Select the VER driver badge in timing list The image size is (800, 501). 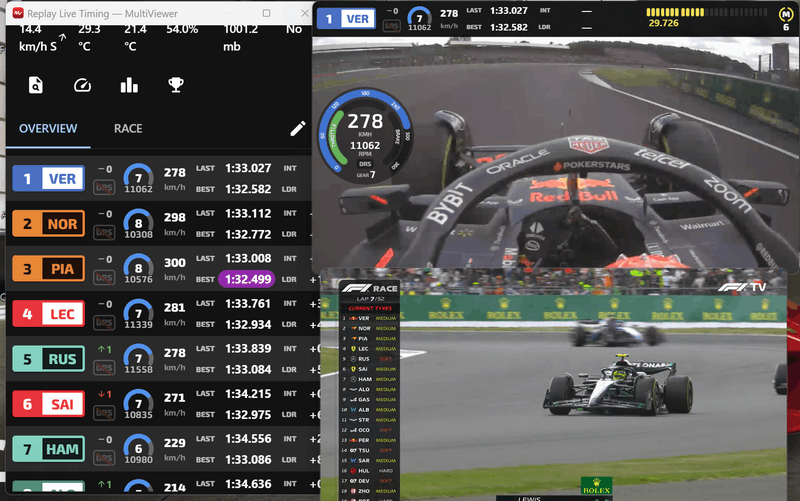[x=48, y=179]
